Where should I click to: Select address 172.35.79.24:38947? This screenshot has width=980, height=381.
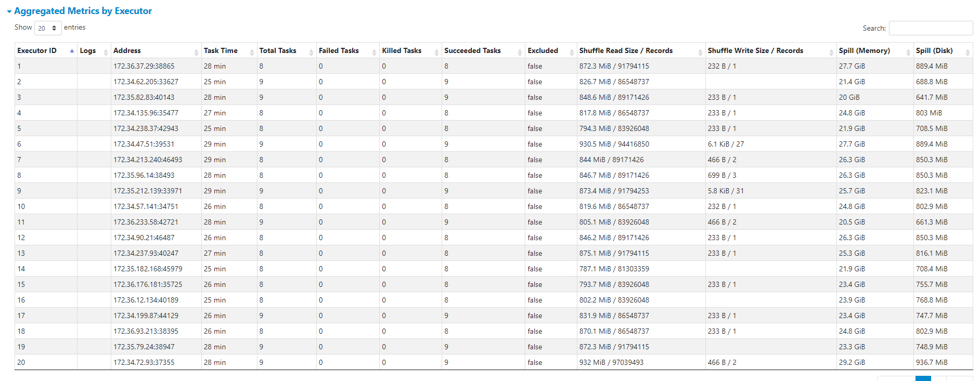tap(144, 347)
